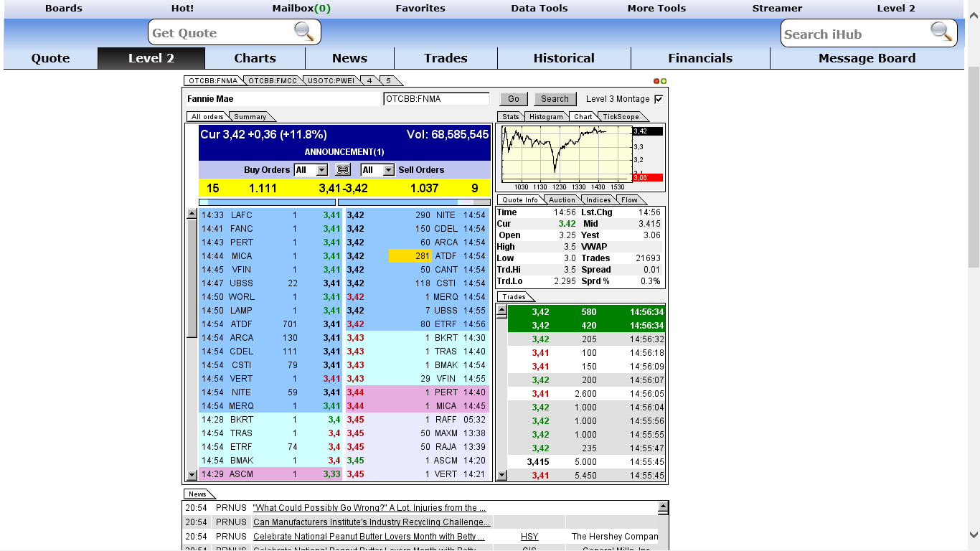Viewport: 980px width, 551px height.
Task: Select the TickScope tab
Action: click(x=621, y=117)
